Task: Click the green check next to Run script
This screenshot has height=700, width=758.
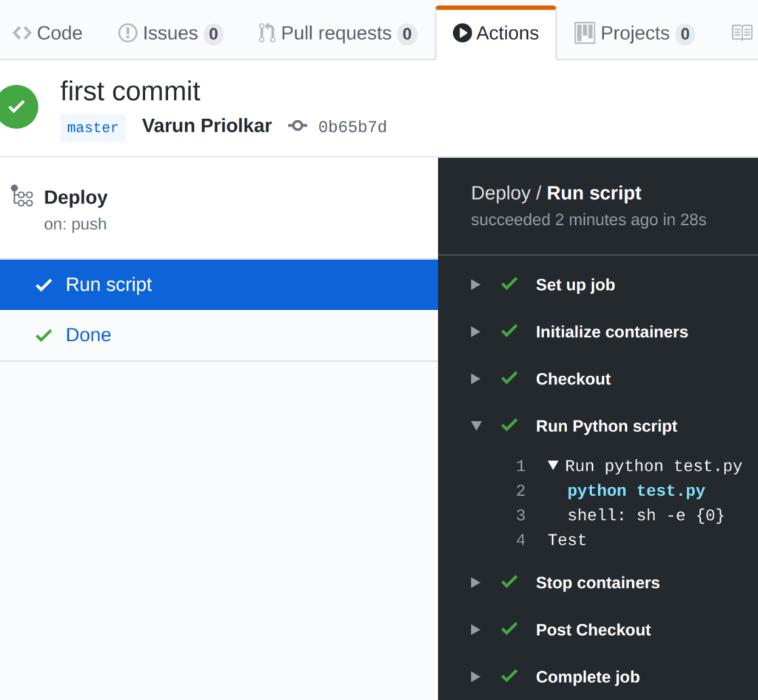Action: point(44,284)
